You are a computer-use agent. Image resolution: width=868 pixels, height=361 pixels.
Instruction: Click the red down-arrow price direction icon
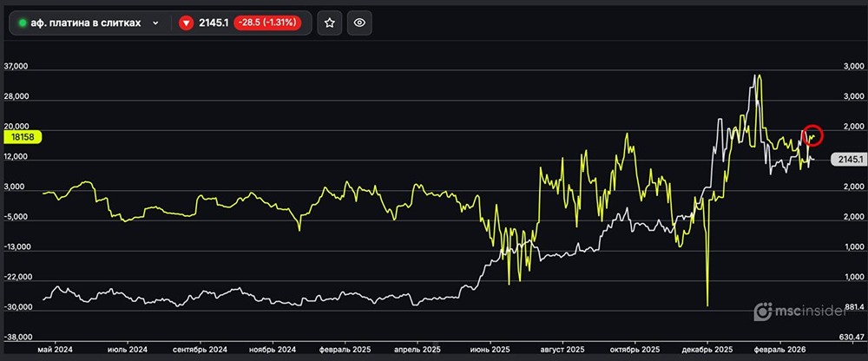click(186, 23)
